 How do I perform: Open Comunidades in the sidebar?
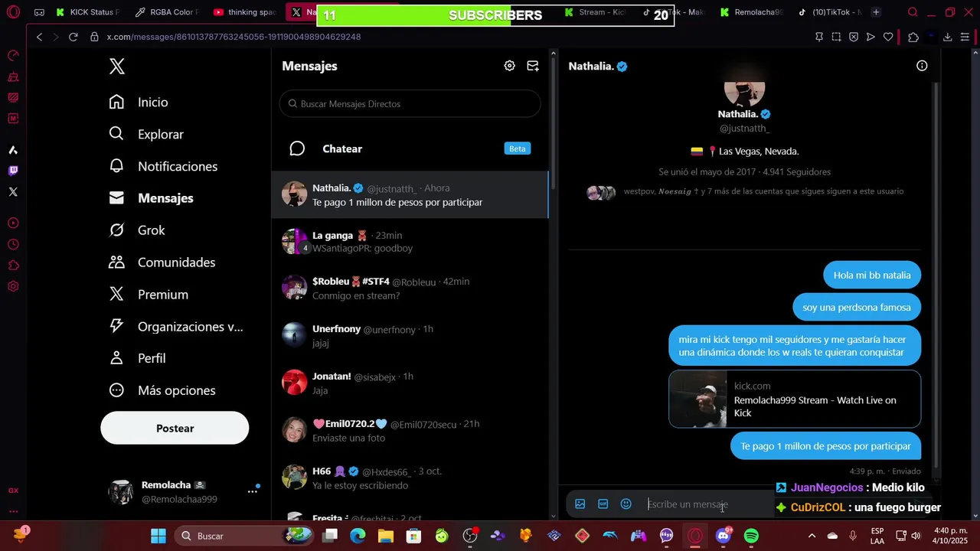pyautogui.click(x=162, y=262)
